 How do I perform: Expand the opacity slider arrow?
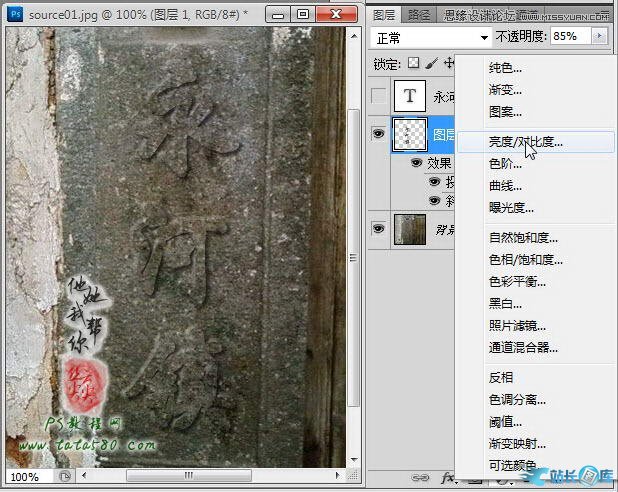tap(599, 36)
